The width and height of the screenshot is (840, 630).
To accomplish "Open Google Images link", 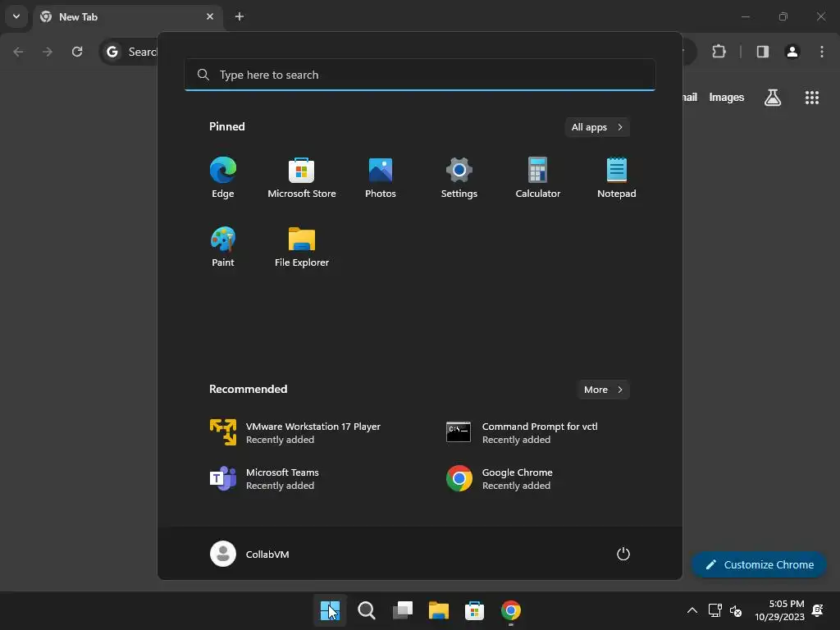I will click(x=727, y=98).
